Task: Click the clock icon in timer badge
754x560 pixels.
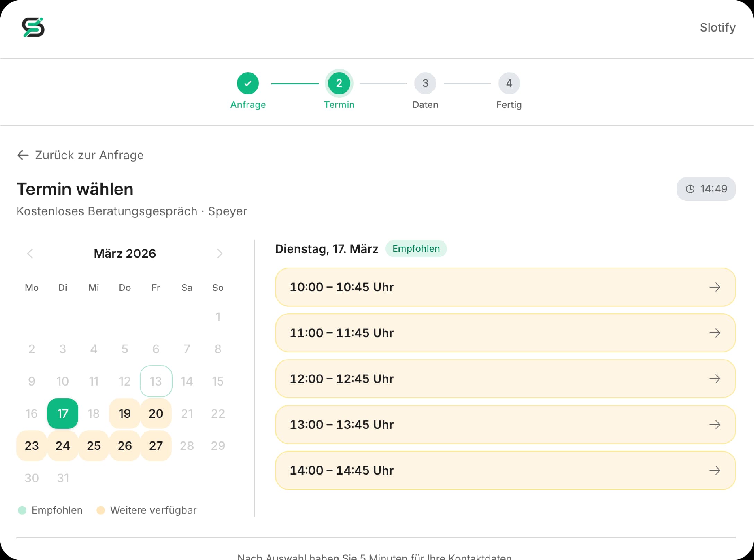Action: [690, 189]
